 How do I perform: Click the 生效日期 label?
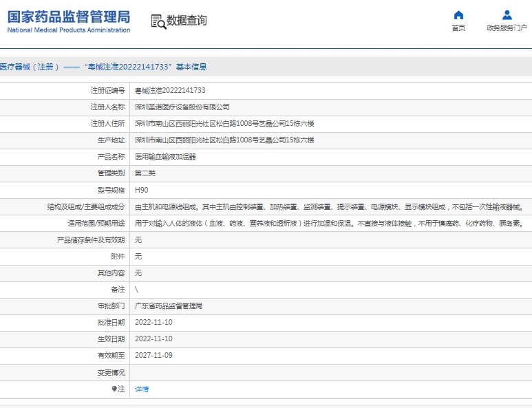pos(111,339)
